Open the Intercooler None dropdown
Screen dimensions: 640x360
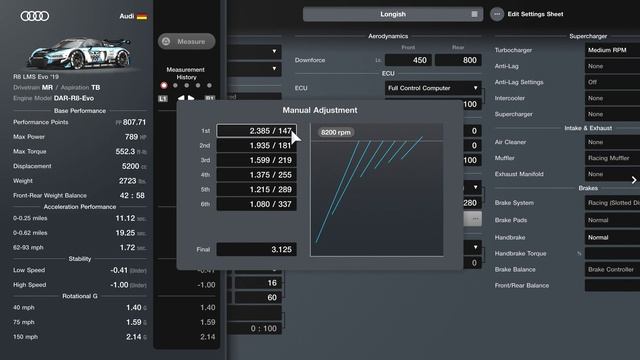coord(612,98)
